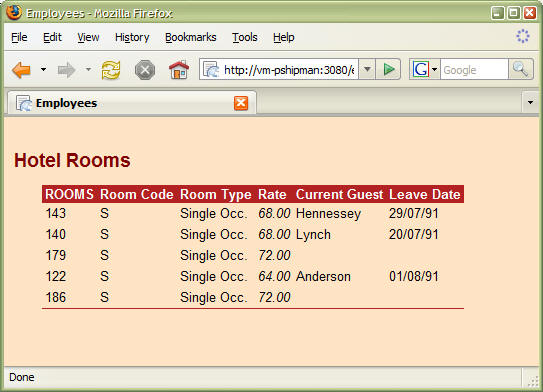543x392 pixels.
Task: Click room number 179
Action: [56, 255]
